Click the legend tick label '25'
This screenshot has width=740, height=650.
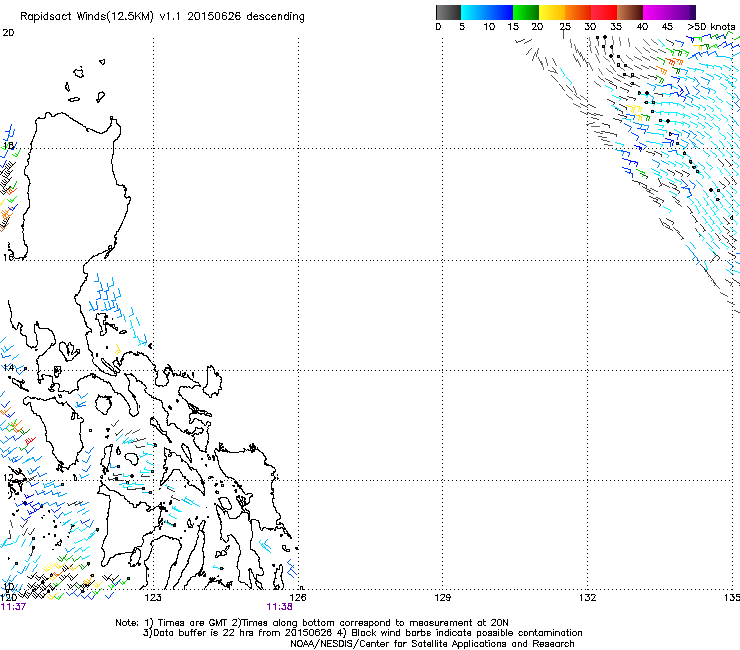click(x=565, y=27)
